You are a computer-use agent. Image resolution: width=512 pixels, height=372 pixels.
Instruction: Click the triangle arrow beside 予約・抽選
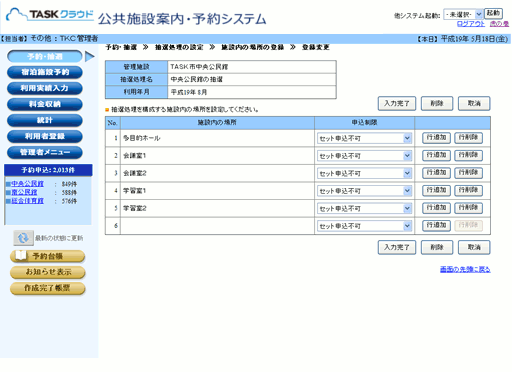[90, 56]
